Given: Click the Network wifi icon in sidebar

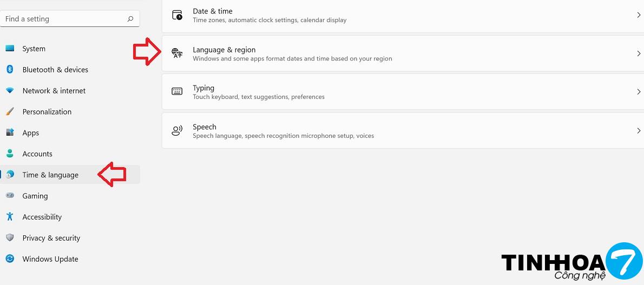Looking at the screenshot, I should [x=10, y=90].
